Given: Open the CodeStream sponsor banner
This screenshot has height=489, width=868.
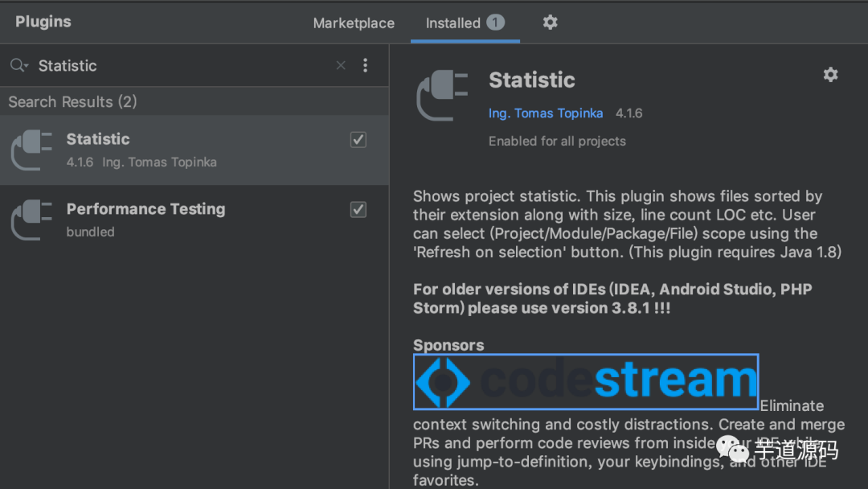Looking at the screenshot, I should [586, 381].
